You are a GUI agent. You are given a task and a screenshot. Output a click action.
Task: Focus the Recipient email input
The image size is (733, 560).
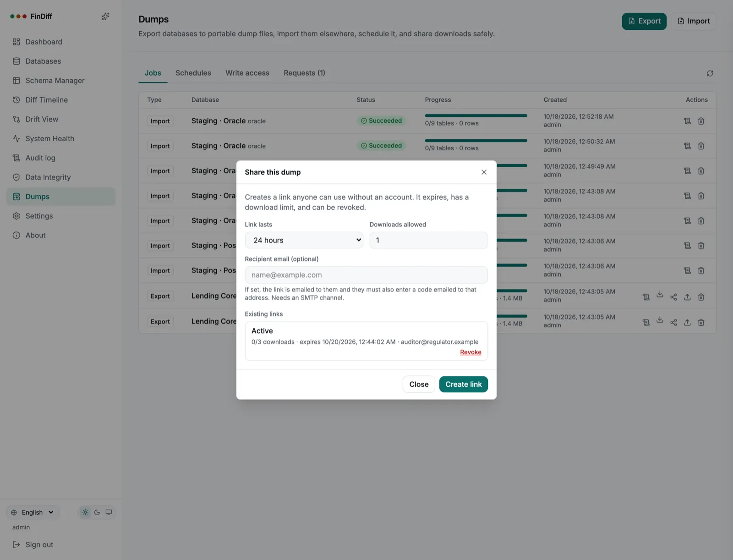(366, 275)
